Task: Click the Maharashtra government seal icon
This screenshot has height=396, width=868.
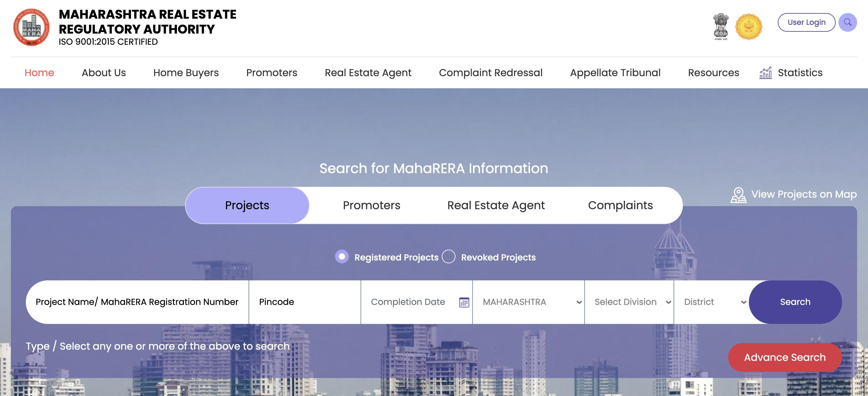Action: tap(749, 27)
